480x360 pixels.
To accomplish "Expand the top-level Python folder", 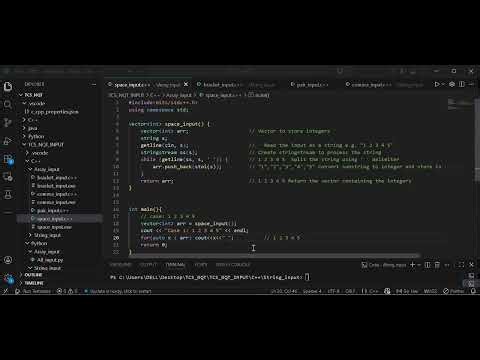I will [36, 136].
